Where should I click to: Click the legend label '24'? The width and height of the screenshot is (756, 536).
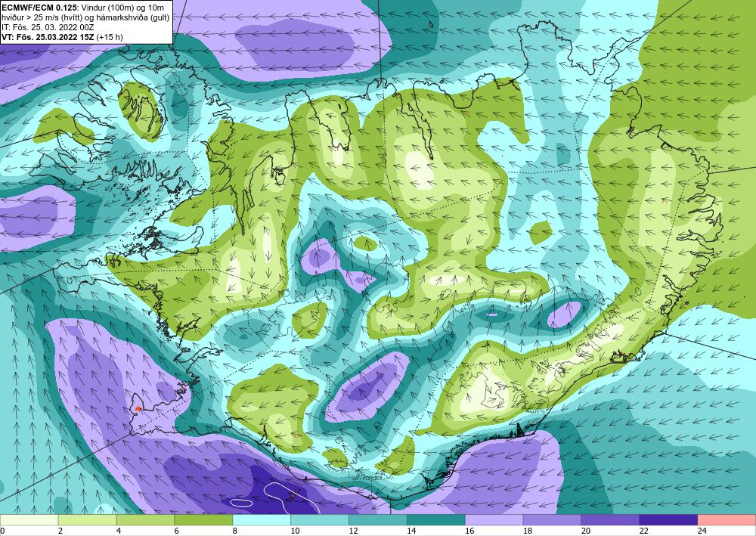[x=702, y=531]
